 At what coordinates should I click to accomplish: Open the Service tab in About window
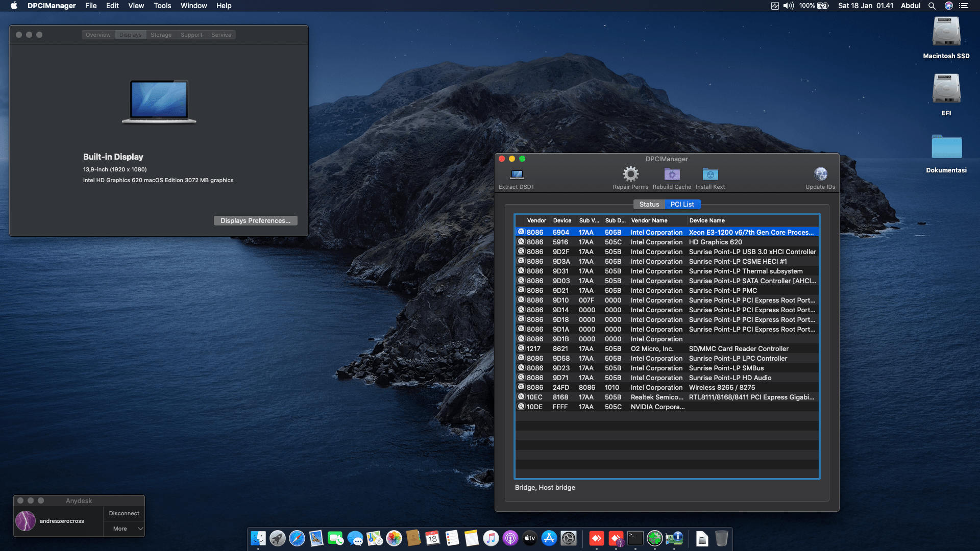221,35
